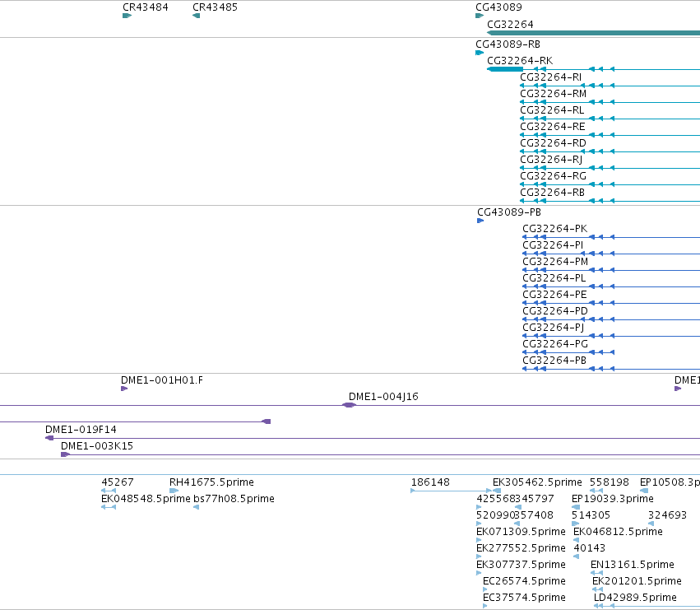This screenshot has width=700, height=610.
Task: Select transcript CG32264-RJ
Action: 551,160
